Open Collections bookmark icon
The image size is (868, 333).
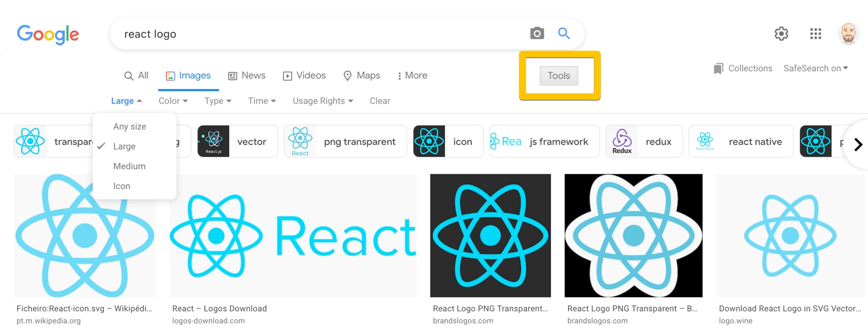click(718, 69)
